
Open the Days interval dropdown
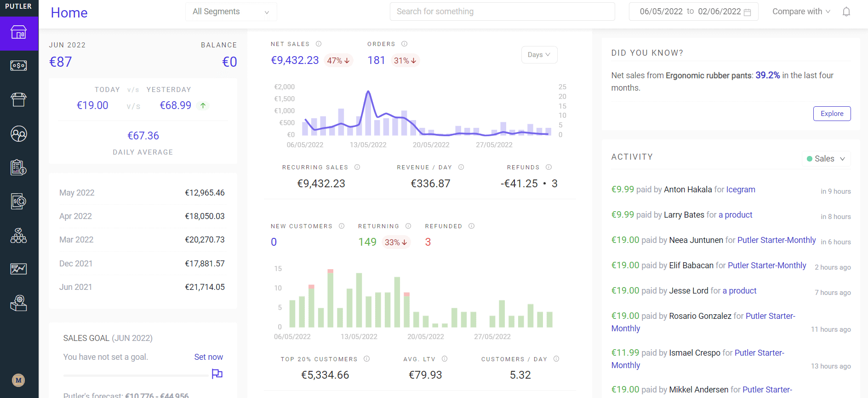coord(539,55)
